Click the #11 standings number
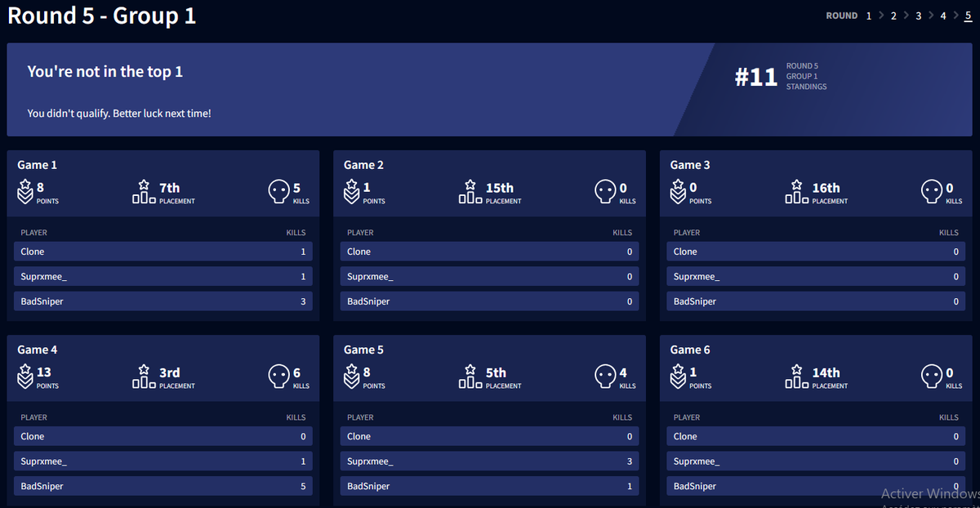 tap(756, 77)
